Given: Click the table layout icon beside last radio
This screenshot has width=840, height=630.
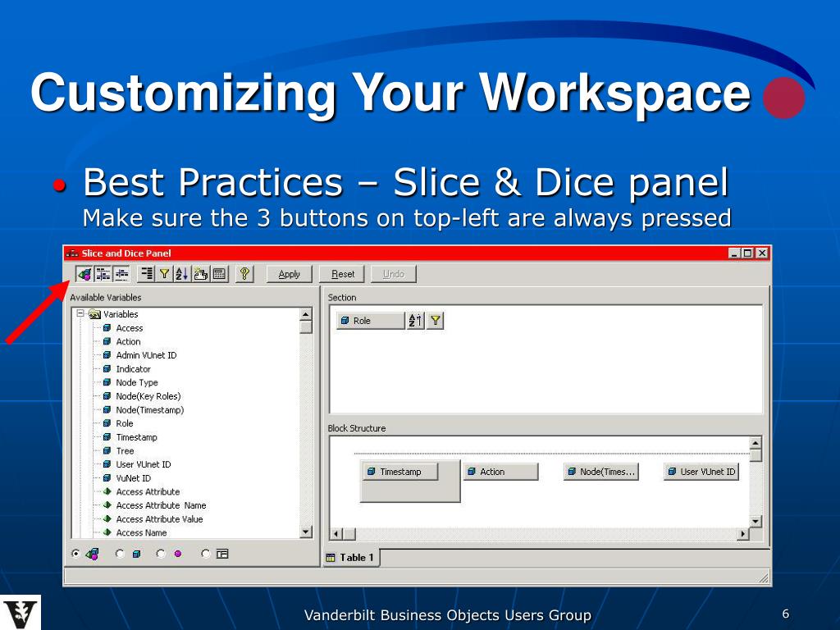Looking at the screenshot, I should coord(222,554).
